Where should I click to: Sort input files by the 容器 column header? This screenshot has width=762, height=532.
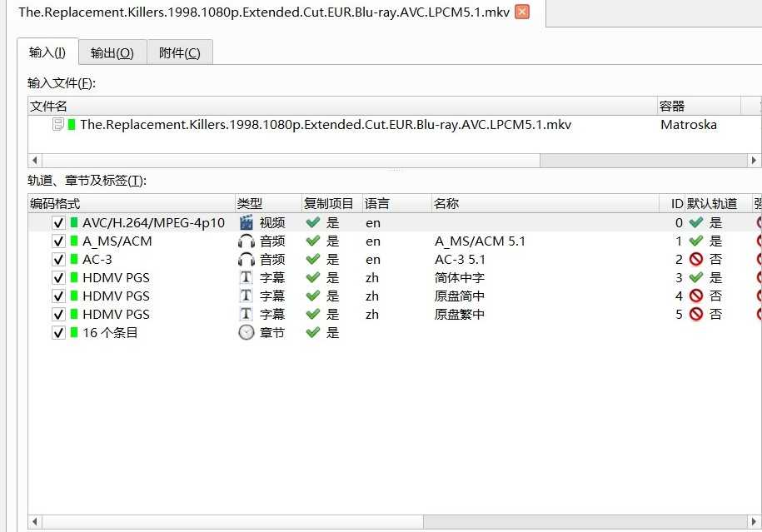tap(699, 106)
